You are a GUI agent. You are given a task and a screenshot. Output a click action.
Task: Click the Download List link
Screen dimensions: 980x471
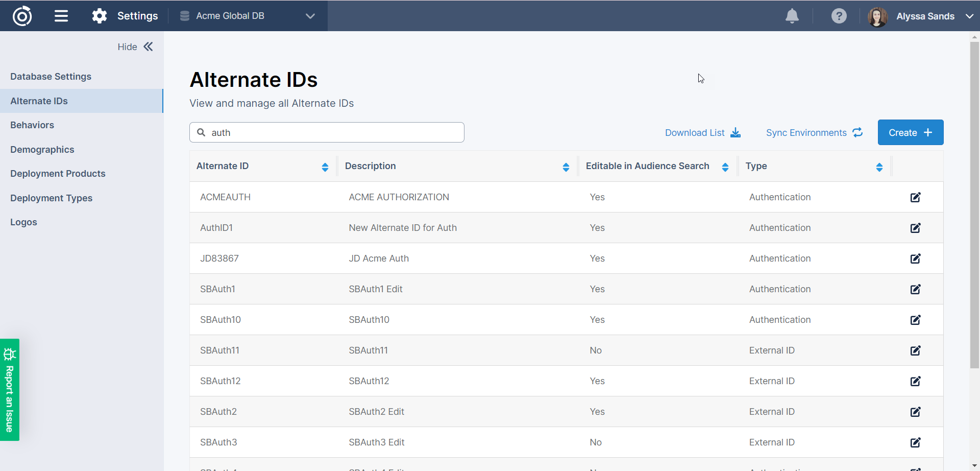(702, 133)
